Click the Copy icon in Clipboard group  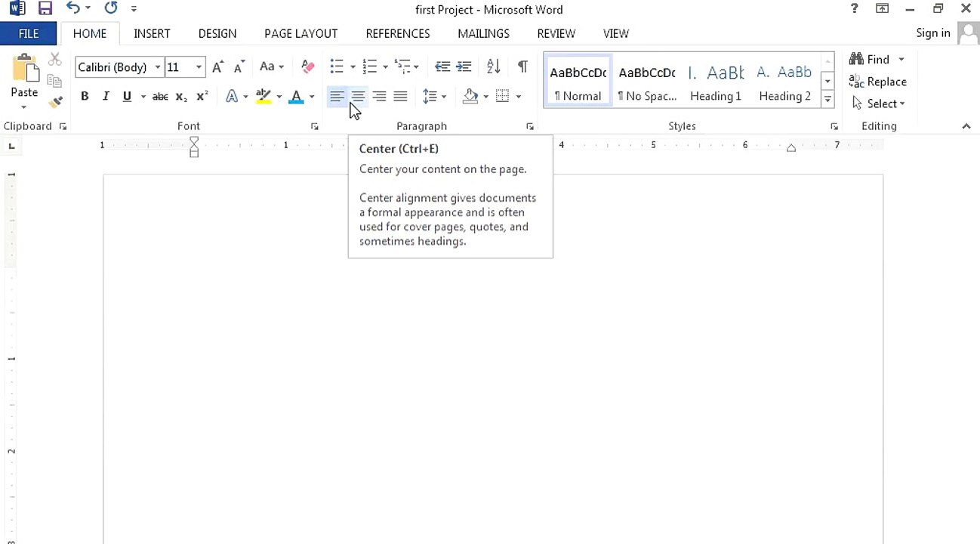click(54, 81)
